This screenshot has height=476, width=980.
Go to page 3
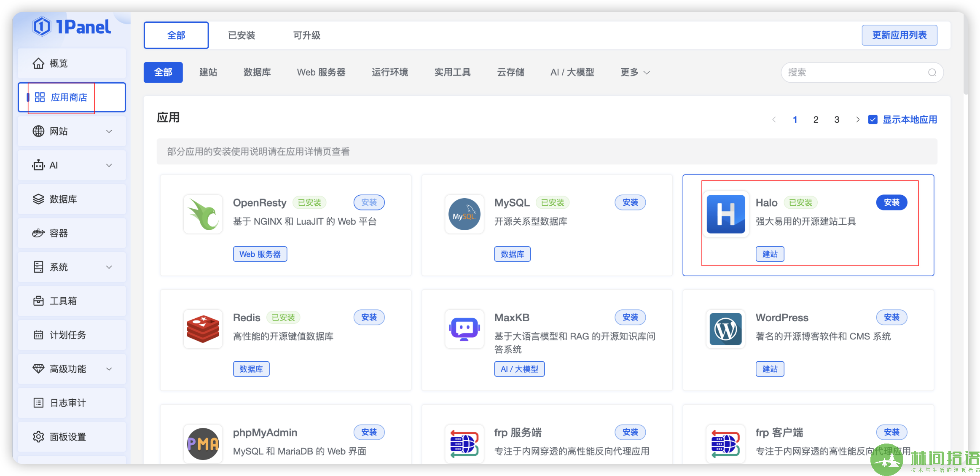coord(837,120)
